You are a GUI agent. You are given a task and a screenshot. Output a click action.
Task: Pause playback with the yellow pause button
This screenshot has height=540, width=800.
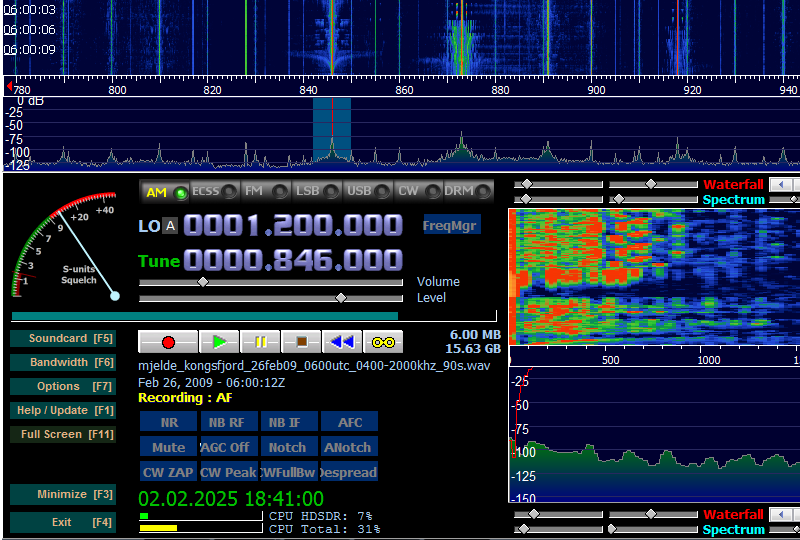[260, 342]
